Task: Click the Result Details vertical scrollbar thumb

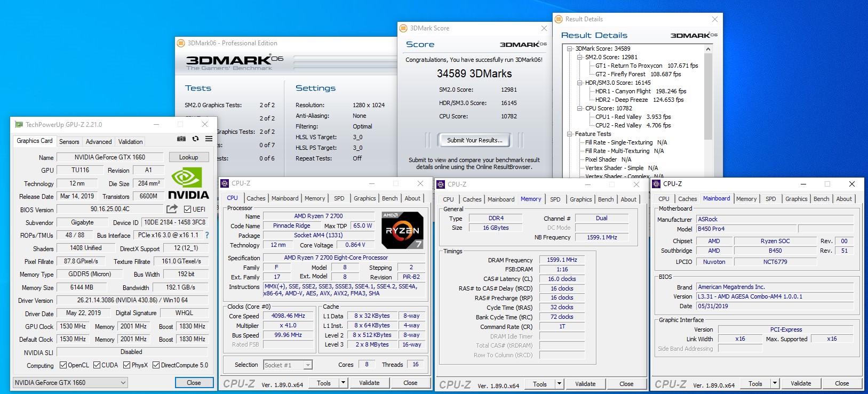Action: [708, 96]
